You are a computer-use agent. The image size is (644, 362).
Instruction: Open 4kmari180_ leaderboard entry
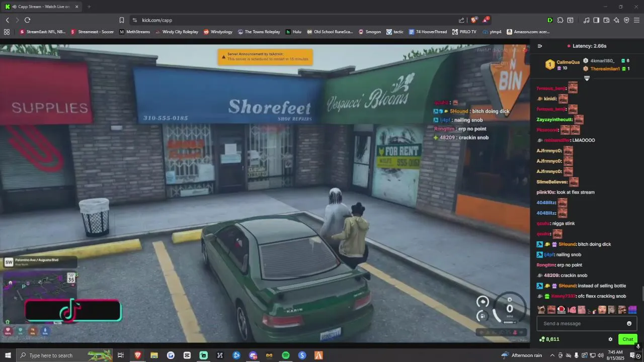coord(606,61)
